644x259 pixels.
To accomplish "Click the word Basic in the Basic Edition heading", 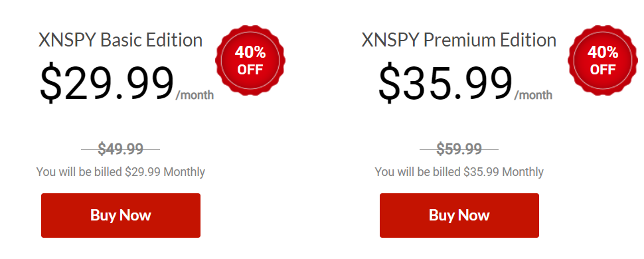I will 120,41.
